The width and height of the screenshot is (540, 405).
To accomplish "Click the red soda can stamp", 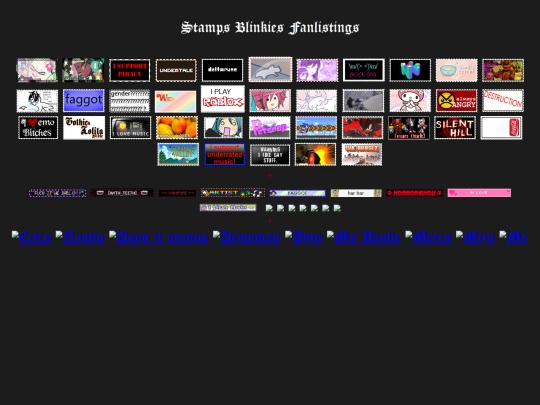I will click(501, 128).
